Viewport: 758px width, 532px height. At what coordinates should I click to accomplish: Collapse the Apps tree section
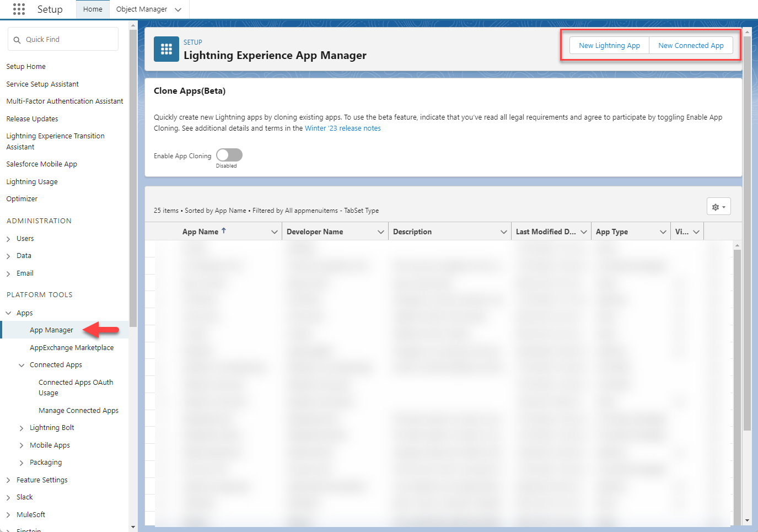pos(8,313)
